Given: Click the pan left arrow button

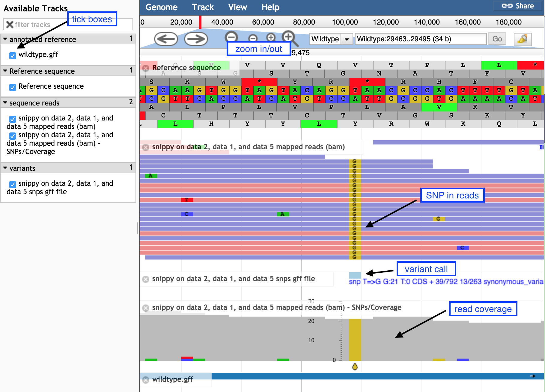Looking at the screenshot, I should click(x=166, y=39).
